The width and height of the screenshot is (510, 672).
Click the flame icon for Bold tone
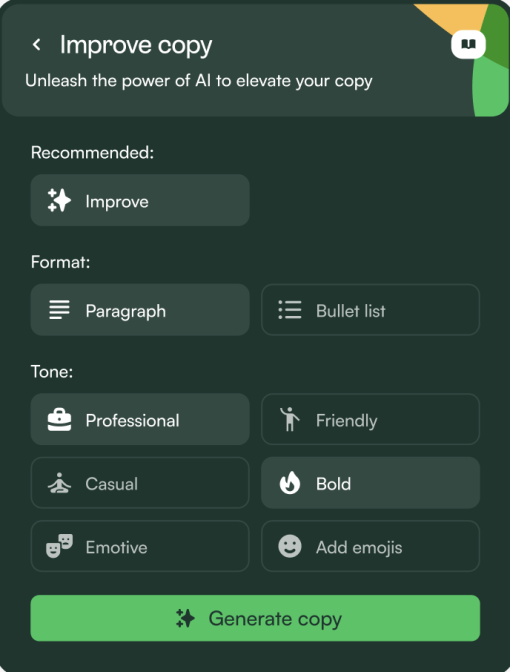click(290, 483)
